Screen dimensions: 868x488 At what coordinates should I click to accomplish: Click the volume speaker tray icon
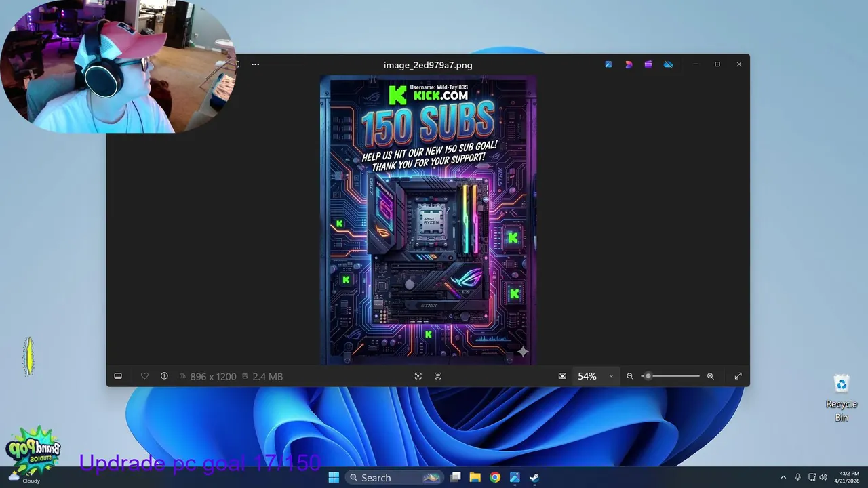pos(823,477)
